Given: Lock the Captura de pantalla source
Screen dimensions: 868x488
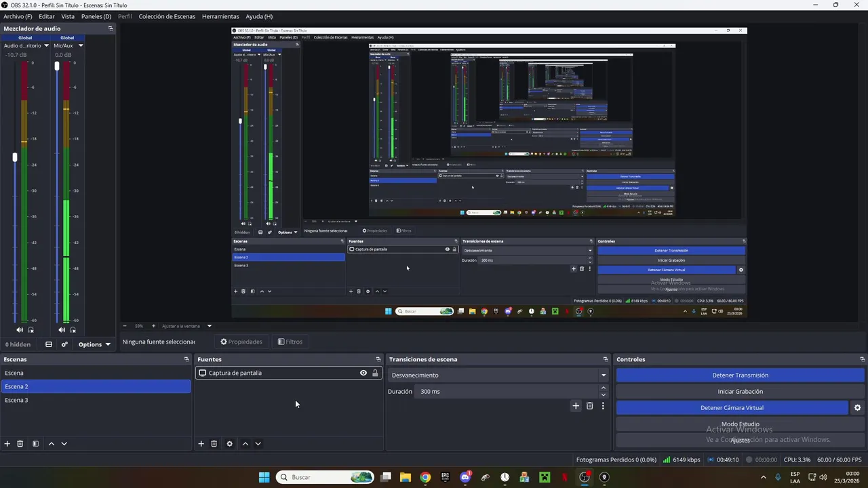Looking at the screenshot, I should click(x=375, y=373).
